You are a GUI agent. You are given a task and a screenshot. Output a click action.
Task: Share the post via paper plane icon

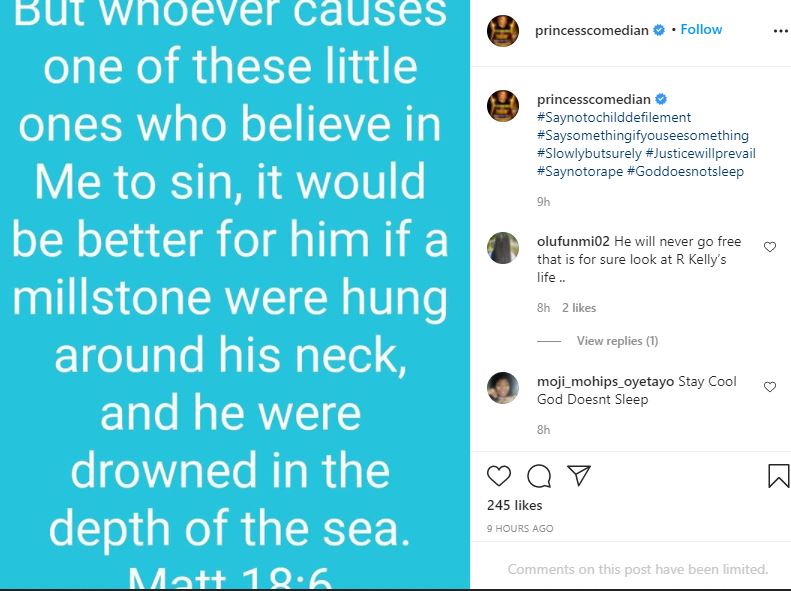pyautogui.click(x=578, y=475)
